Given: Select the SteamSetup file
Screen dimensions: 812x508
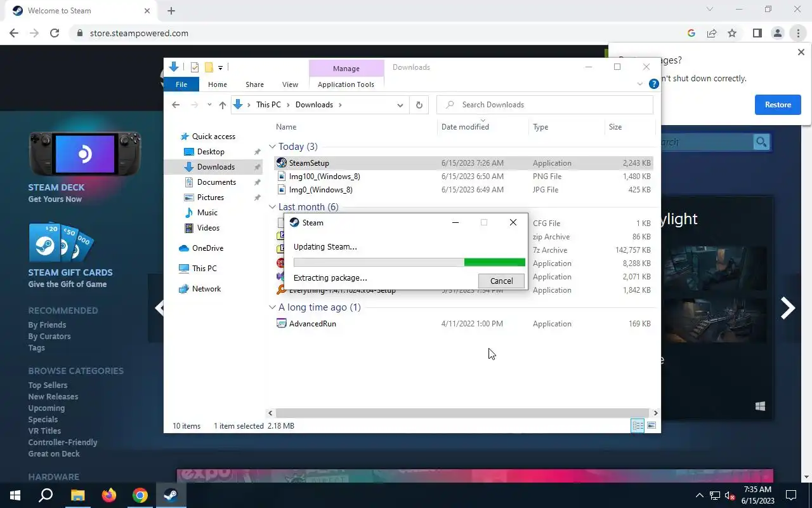Looking at the screenshot, I should point(464,163).
